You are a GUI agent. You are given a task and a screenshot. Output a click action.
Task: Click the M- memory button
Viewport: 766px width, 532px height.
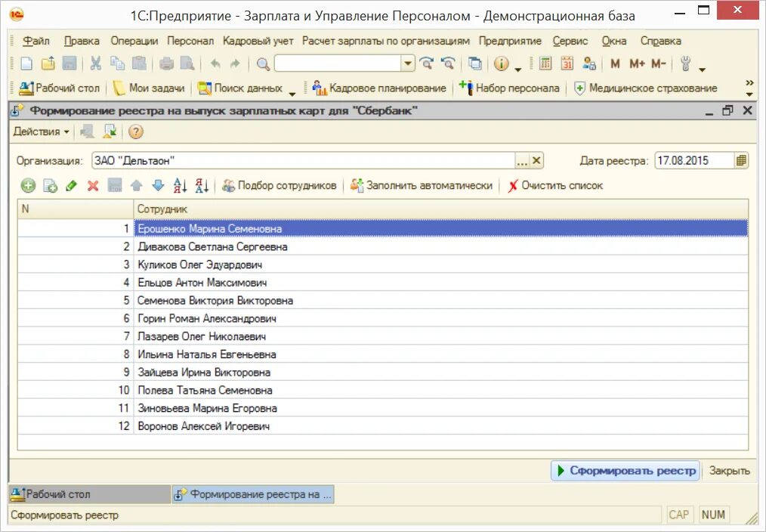tap(659, 63)
